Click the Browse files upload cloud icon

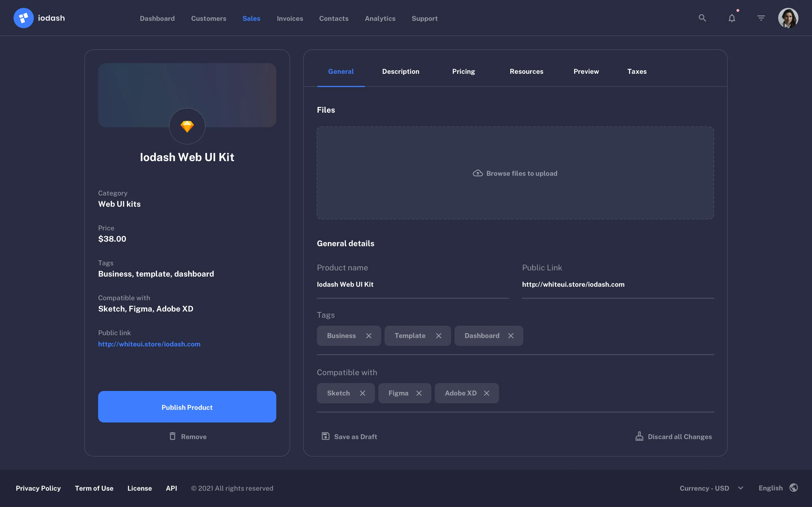pyautogui.click(x=478, y=173)
